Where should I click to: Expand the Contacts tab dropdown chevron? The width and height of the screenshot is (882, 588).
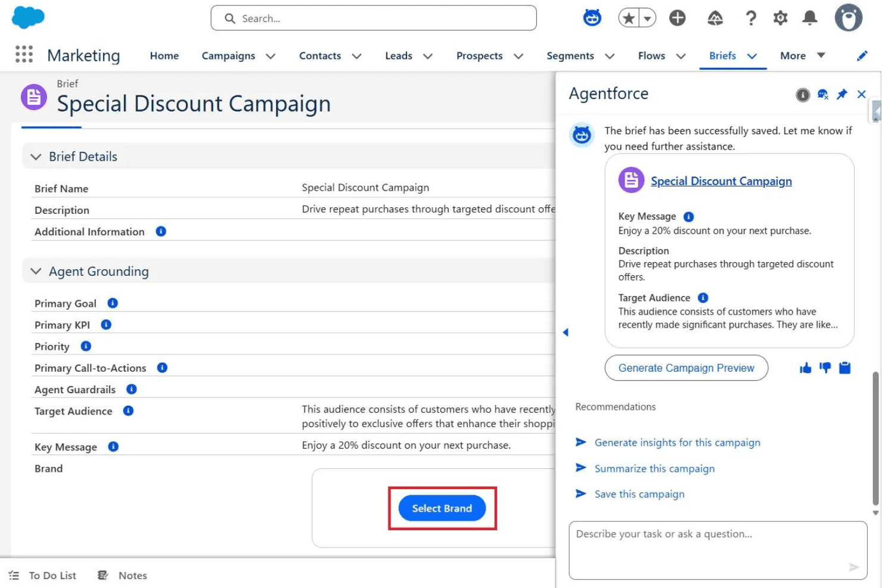(356, 56)
